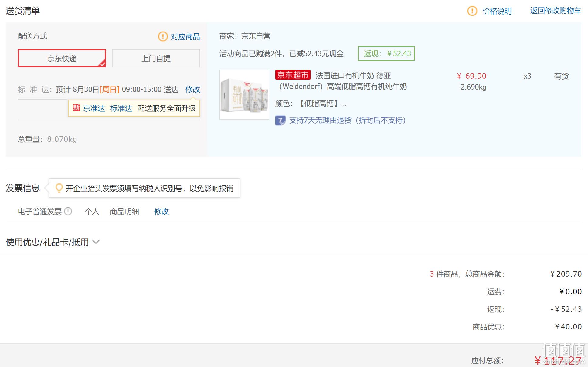Click the 总重量: 8.070kg text

[x=47, y=139]
